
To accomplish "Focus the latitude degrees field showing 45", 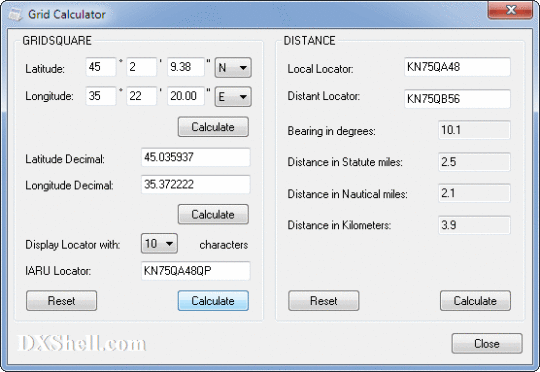I will coord(101,67).
